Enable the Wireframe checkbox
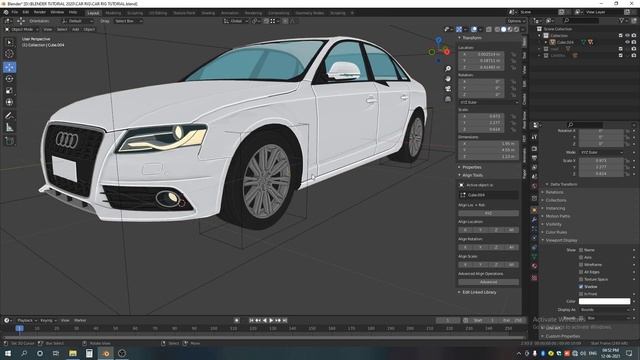The width and height of the screenshot is (640, 360). point(581,265)
